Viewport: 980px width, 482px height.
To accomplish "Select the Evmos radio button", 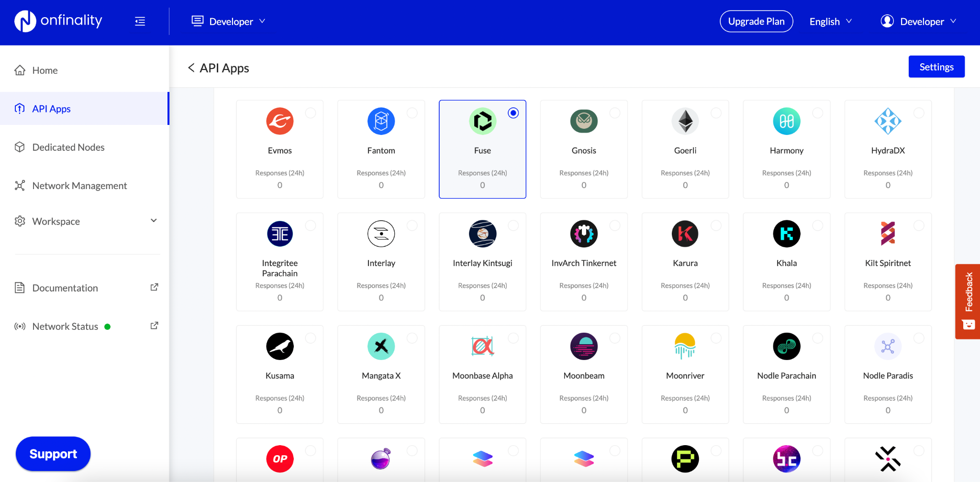I will (311, 113).
